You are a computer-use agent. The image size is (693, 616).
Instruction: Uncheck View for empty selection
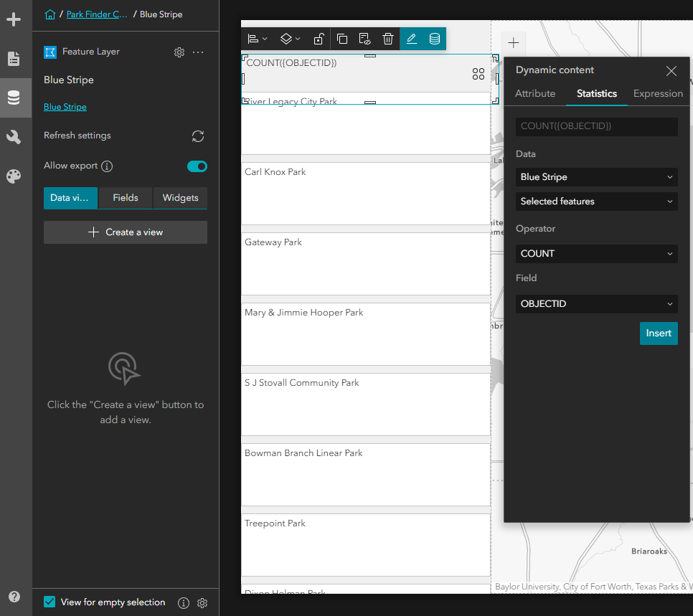click(x=49, y=602)
